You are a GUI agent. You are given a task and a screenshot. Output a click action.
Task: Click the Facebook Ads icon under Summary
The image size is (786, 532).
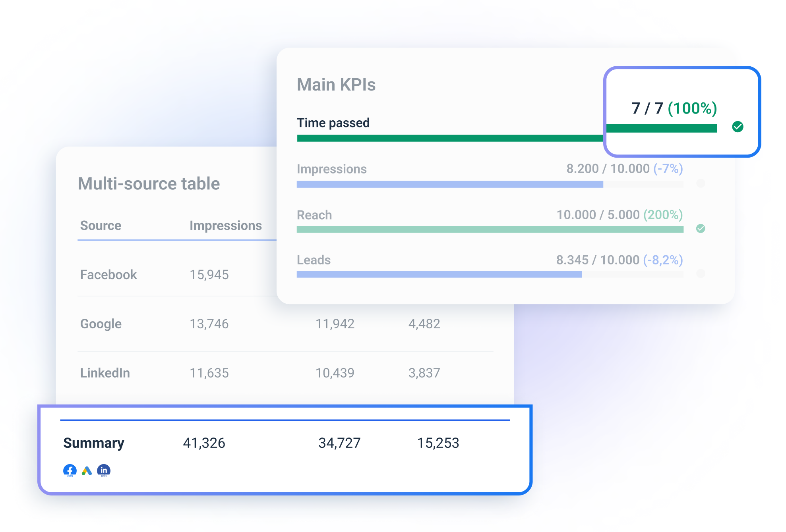pyautogui.click(x=70, y=471)
